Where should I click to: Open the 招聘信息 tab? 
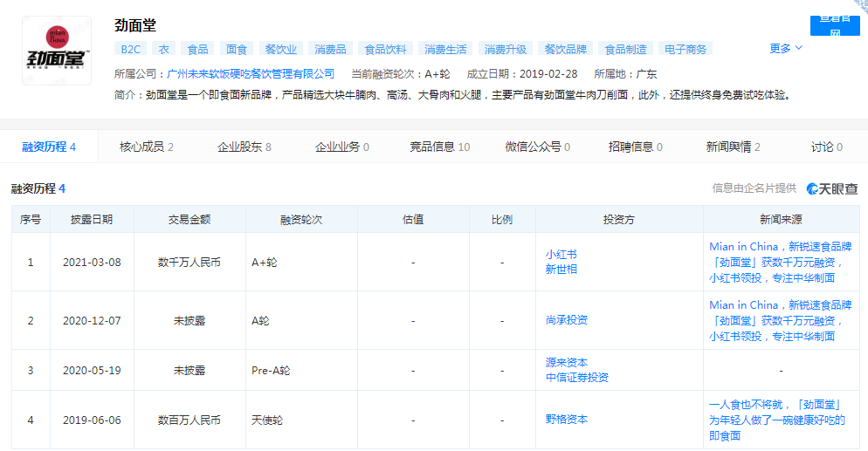[x=635, y=147]
